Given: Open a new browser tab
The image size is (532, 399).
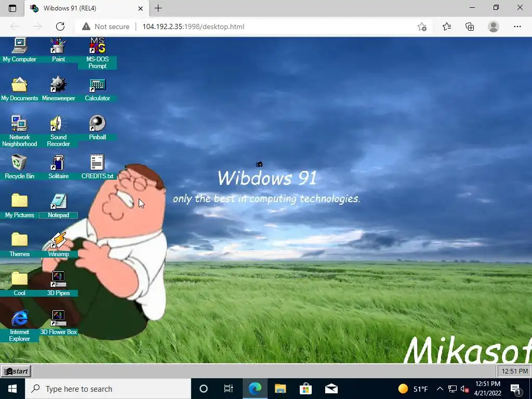Looking at the screenshot, I should (158, 8).
